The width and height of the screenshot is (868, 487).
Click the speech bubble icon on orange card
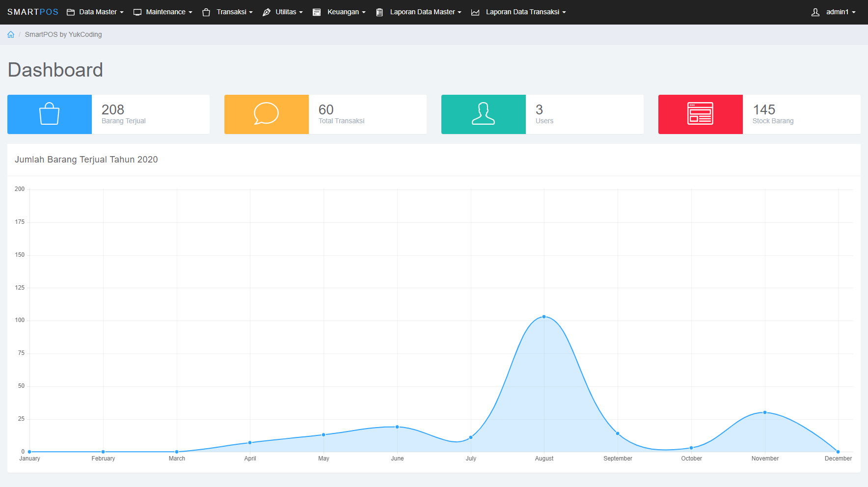pyautogui.click(x=266, y=113)
